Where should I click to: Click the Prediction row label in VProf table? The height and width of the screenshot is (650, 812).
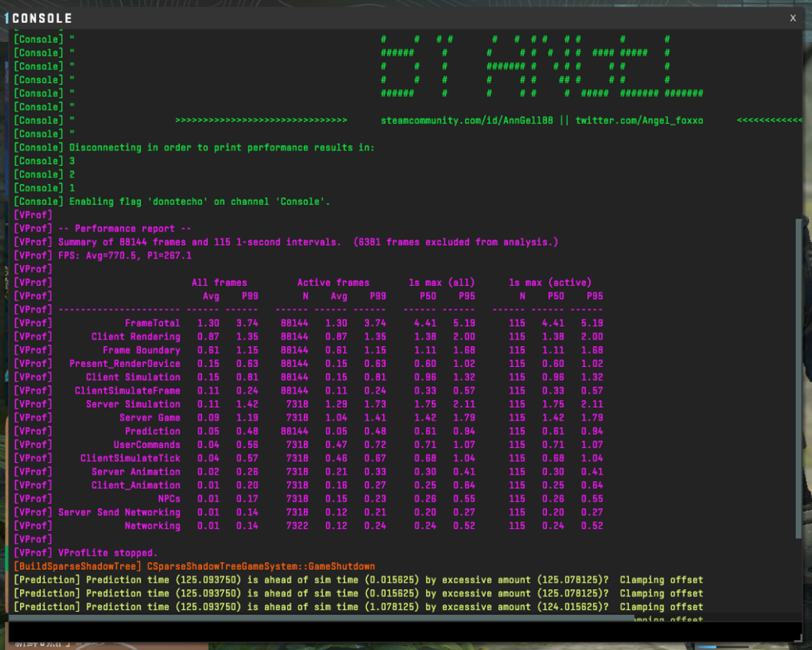(x=152, y=430)
